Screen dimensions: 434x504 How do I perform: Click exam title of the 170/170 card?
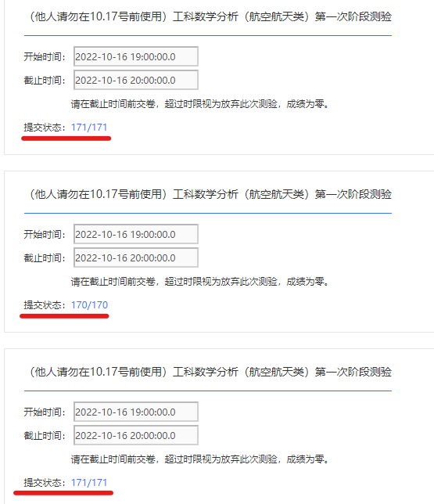pos(210,194)
